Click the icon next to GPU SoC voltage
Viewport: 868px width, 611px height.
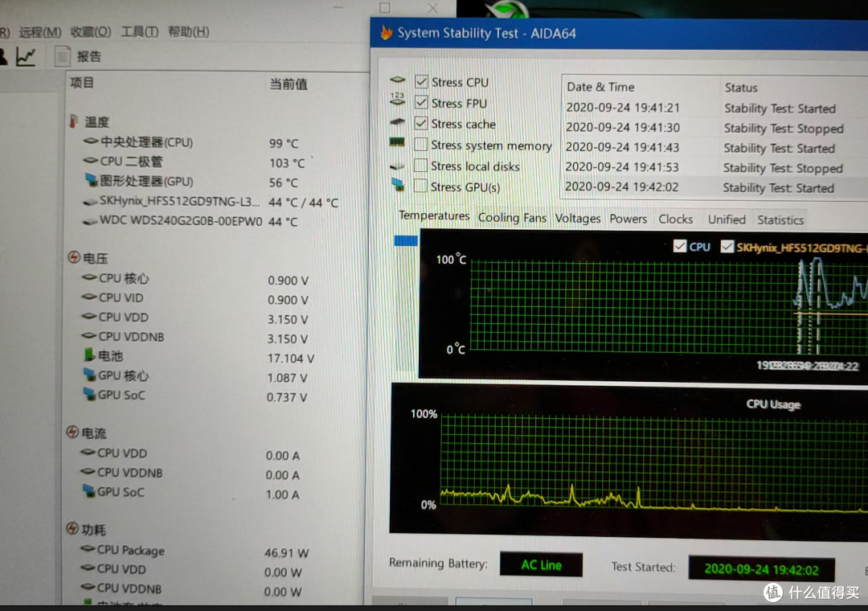[89, 394]
